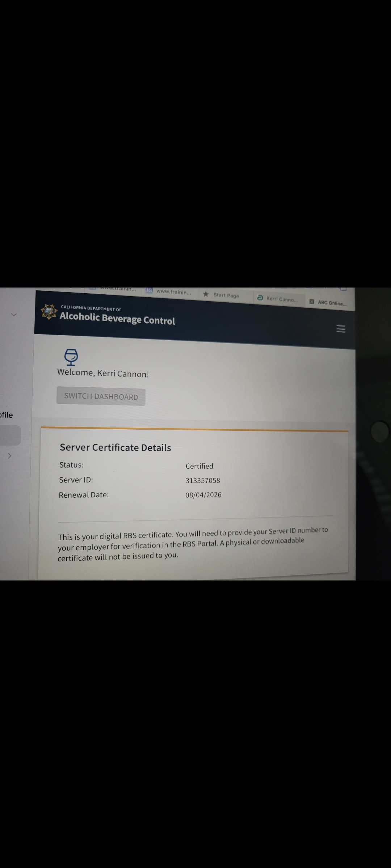Viewport: 391px width, 868px height.
Task: Switch to the ABC Online browser tab
Action: (x=332, y=303)
